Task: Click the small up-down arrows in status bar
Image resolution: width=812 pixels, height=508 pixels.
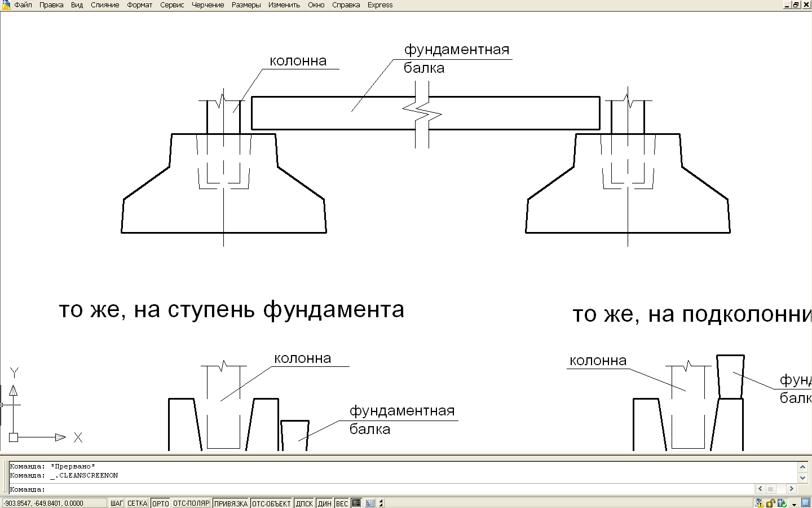Action: [381, 503]
